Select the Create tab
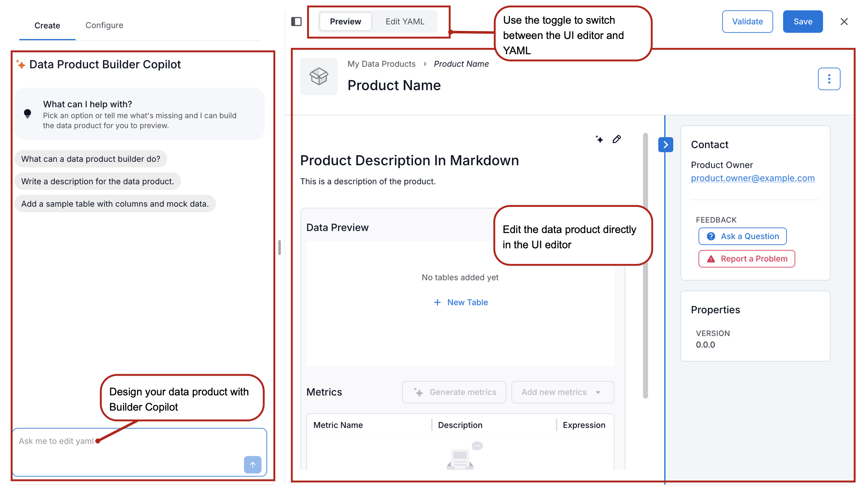868x495 pixels. coord(47,26)
